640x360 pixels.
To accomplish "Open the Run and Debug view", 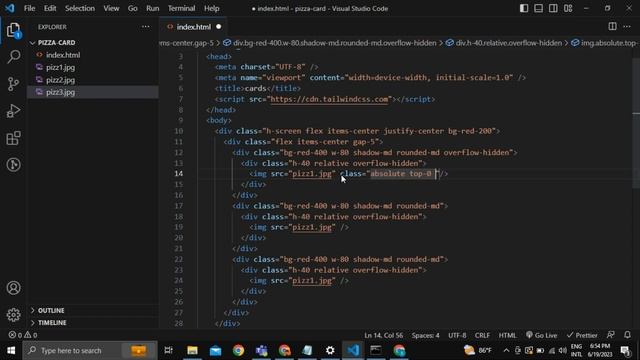I will (13, 111).
